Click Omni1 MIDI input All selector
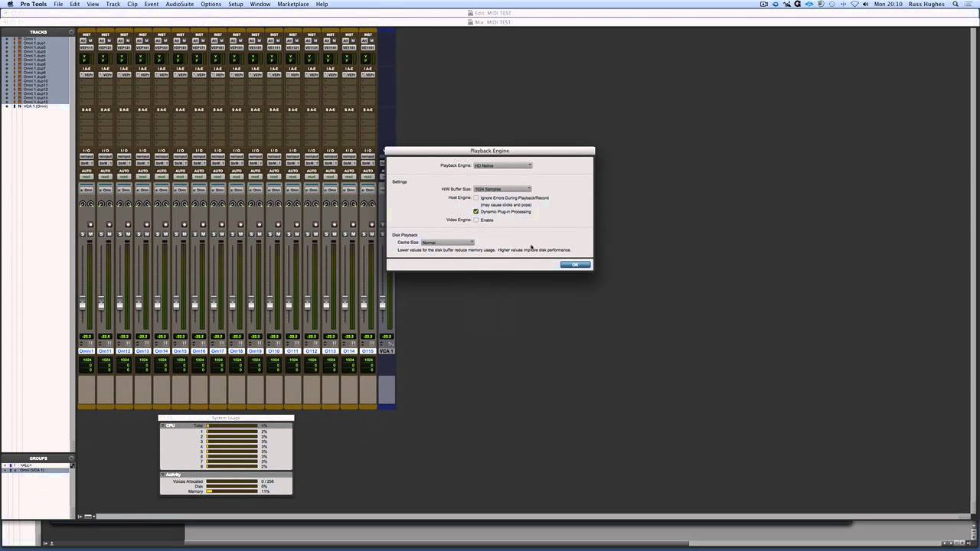 pyautogui.click(x=83, y=41)
